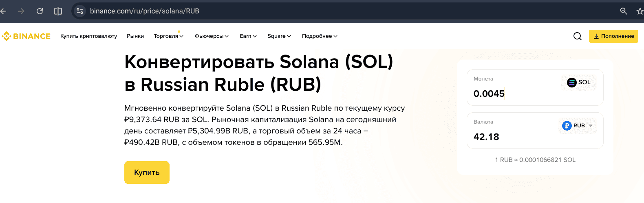The width and height of the screenshot is (644, 203).
Task: Expand the Фьючерсы dropdown menu
Action: click(x=212, y=36)
